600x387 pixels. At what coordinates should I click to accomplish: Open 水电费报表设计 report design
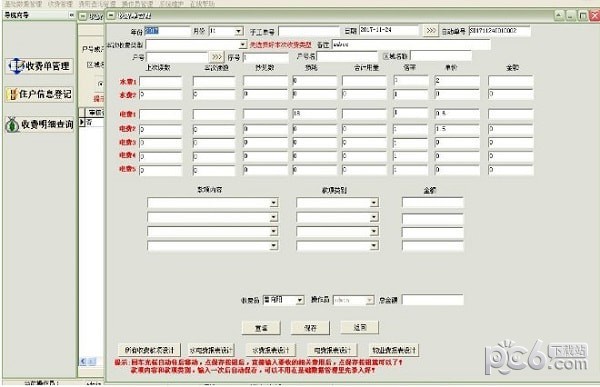click(211, 350)
